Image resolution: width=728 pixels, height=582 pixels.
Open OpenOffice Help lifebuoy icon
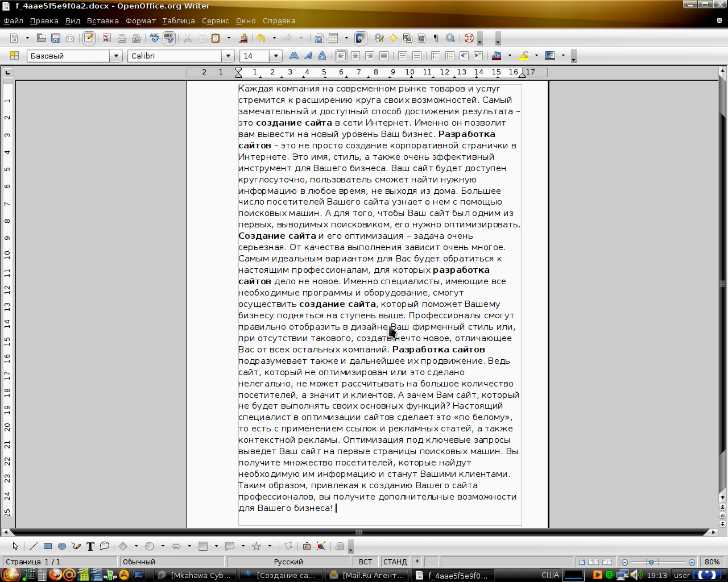(x=469, y=38)
